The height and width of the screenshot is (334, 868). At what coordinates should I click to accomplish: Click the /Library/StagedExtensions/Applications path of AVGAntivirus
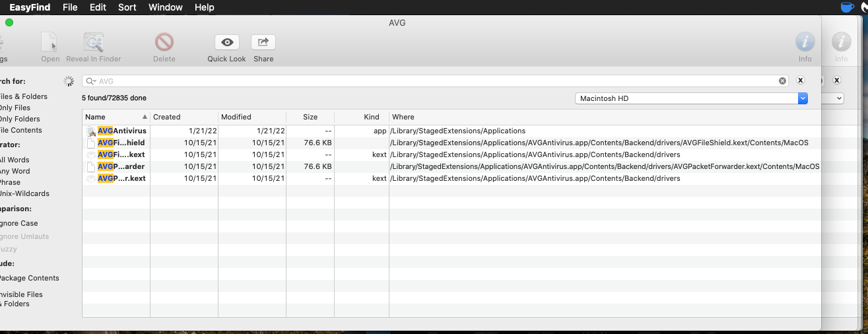click(457, 131)
